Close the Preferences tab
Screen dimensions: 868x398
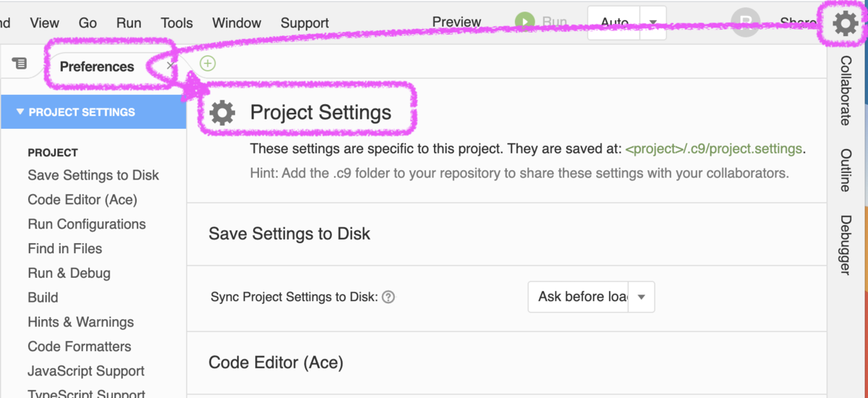[x=171, y=66]
